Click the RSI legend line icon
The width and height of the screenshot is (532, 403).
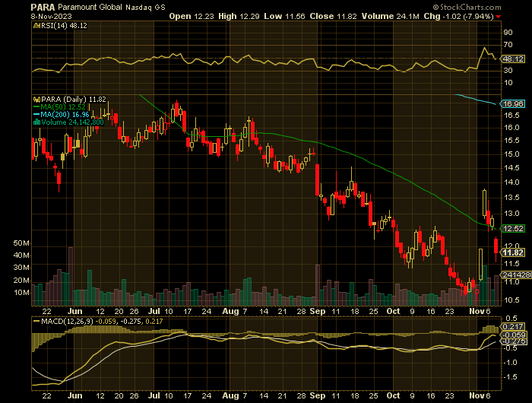pyautogui.click(x=36, y=25)
